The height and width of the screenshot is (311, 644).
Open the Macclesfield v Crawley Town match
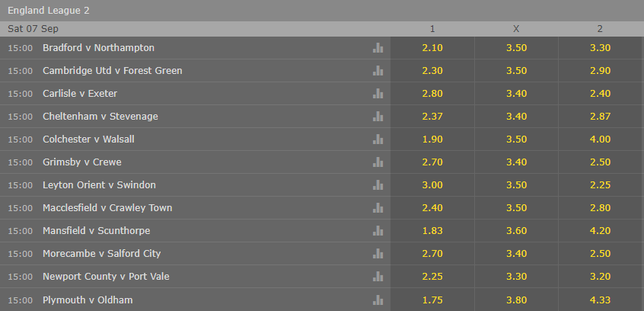coord(107,208)
